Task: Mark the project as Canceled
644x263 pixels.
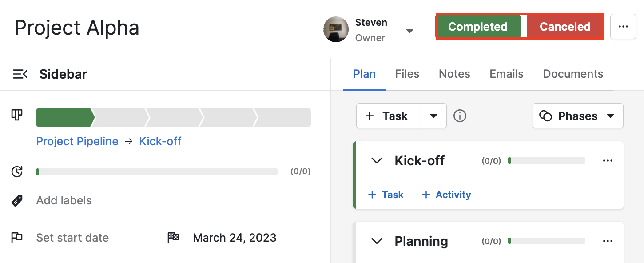Action: 564,26
